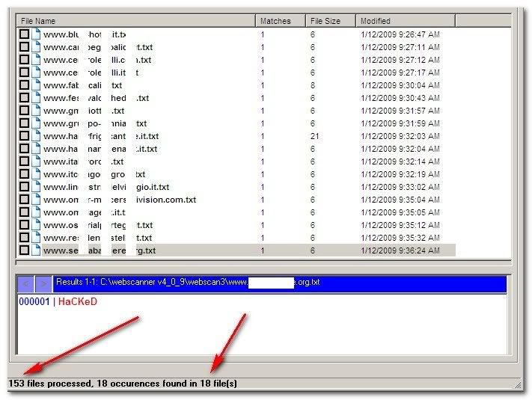Click the HaCKeD match line in results
The image size is (532, 400).
coord(77,301)
